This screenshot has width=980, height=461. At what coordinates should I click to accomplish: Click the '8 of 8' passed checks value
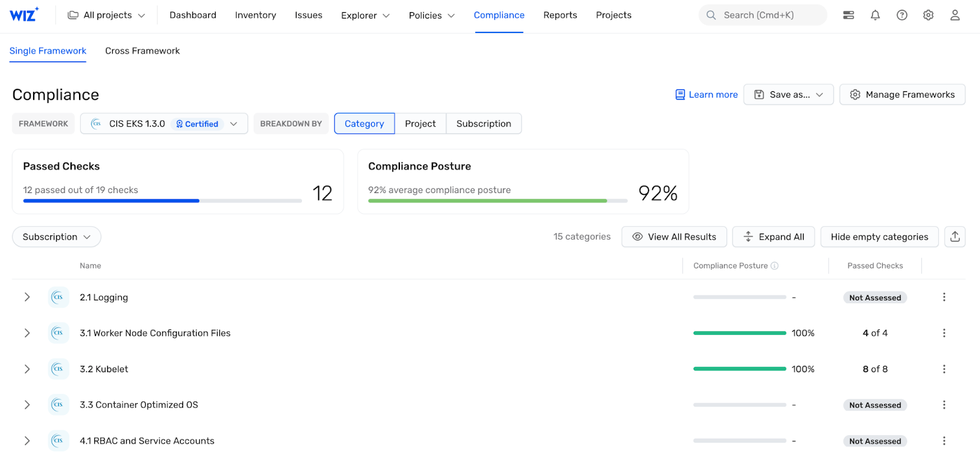875,369
